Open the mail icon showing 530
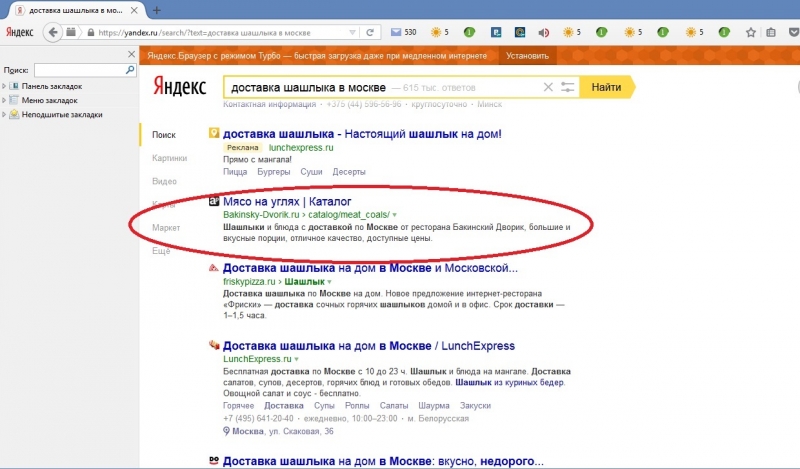The height and width of the screenshot is (469, 800). point(396,32)
